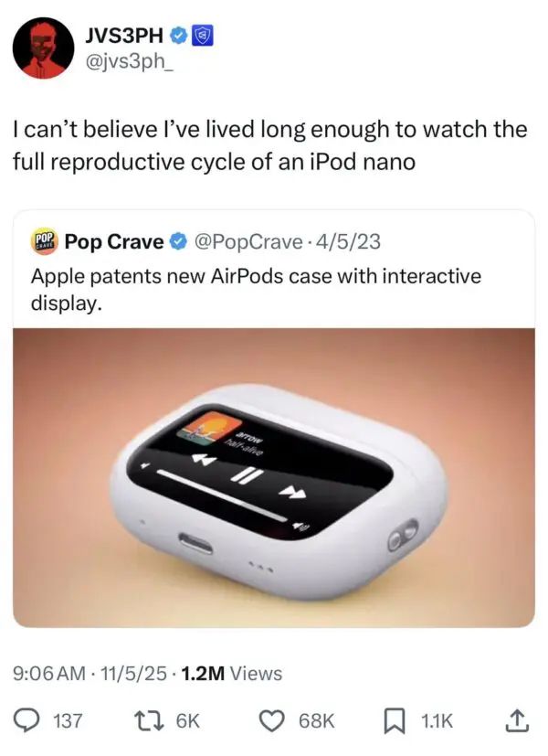The height and width of the screenshot is (756, 548).
Task: Click the shield affiliate badge beside JVS3PH
Action: [203, 36]
